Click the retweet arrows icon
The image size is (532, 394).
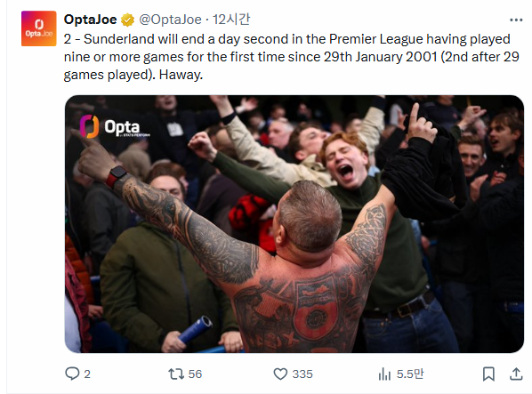176,374
